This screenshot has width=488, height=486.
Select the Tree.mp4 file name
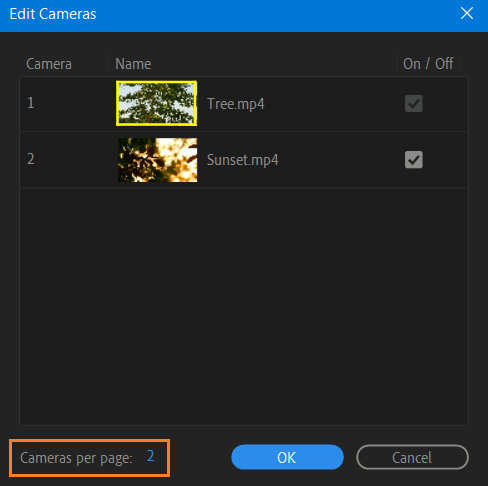(236, 104)
